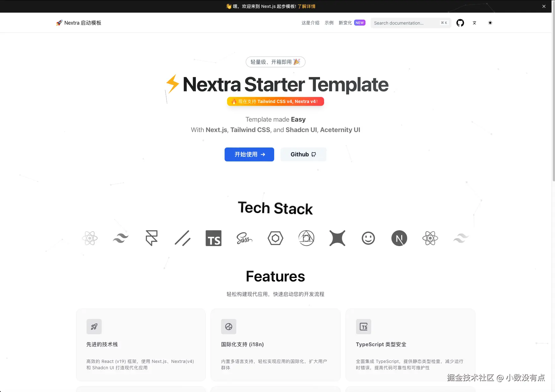The width and height of the screenshot is (555, 392).
Task: Follow the 了解详情 link in the banner
Action: pyautogui.click(x=306, y=6)
